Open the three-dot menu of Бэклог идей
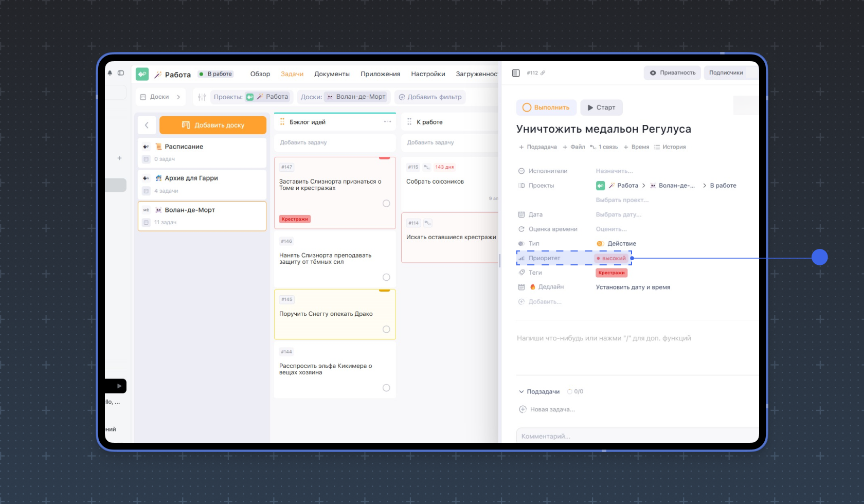 (387, 122)
